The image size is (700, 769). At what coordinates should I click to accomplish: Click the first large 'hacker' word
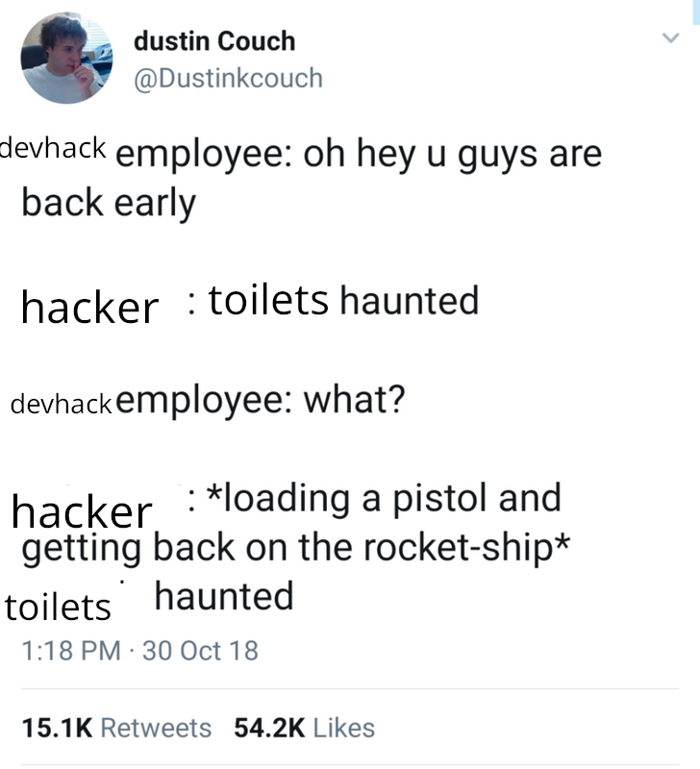click(x=89, y=308)
